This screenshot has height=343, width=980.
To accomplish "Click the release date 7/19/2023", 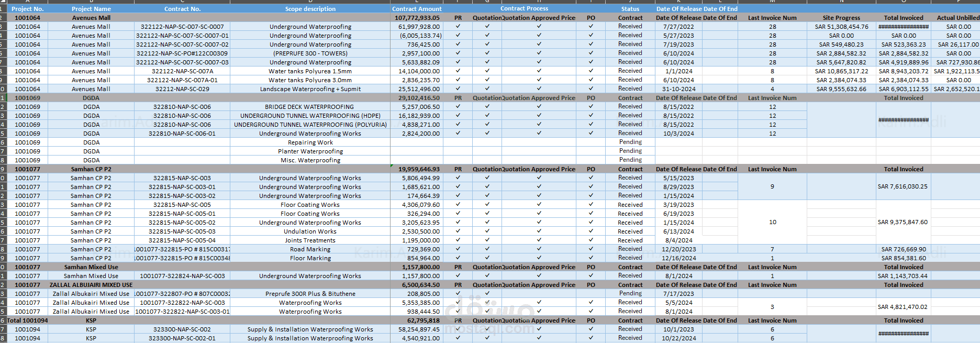I will click(x=678, y=45).
